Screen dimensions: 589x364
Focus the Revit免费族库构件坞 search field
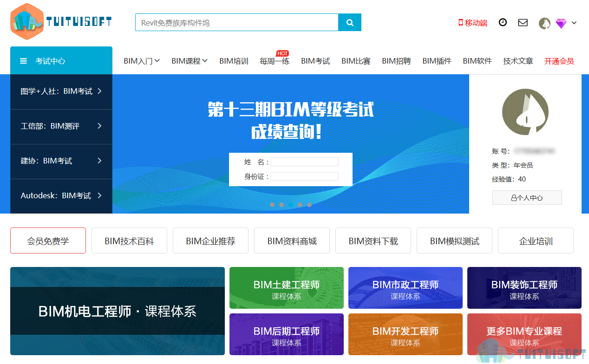click(x=237, y=22)
